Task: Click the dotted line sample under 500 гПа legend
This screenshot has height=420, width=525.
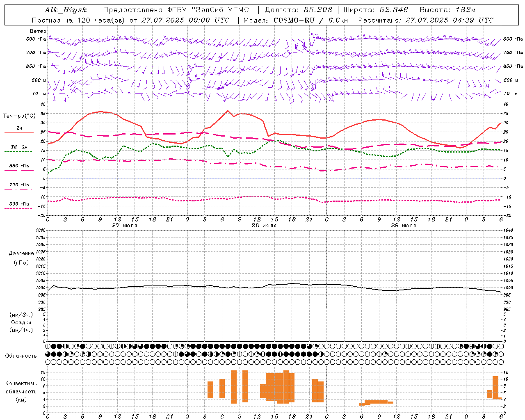Action: click(18, 209)
